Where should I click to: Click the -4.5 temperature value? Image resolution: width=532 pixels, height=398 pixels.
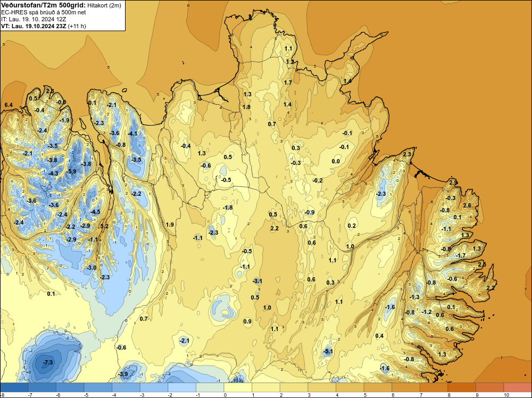click(95, 212)
